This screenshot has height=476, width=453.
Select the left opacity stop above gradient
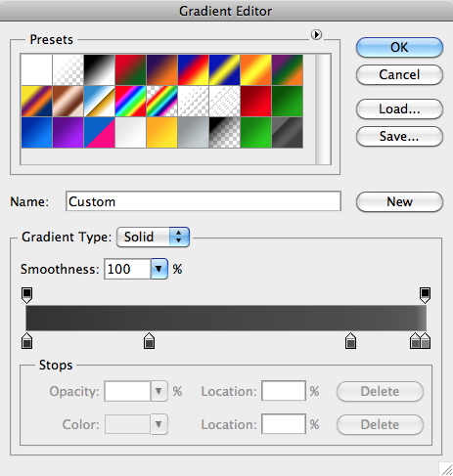(26, 295)
